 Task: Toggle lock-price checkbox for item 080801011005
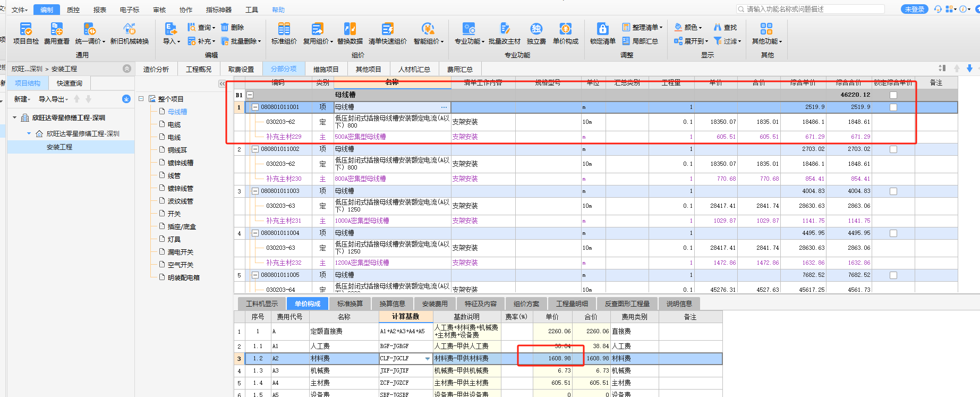tap(893, 275)
